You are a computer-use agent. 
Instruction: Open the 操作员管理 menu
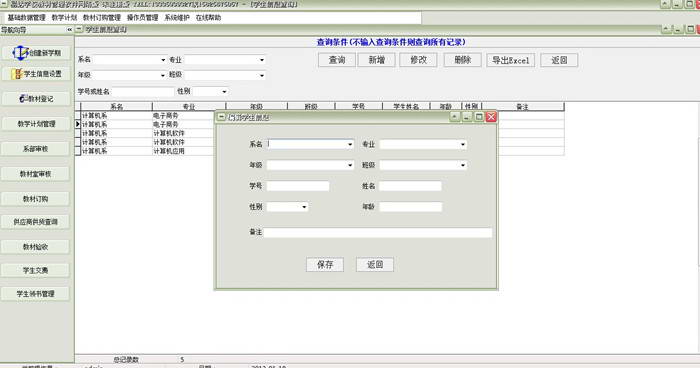point(142,18)
